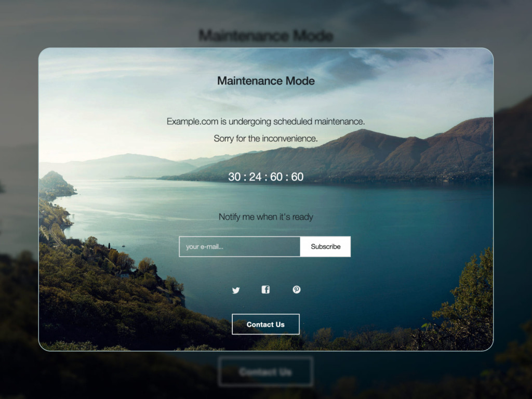Open the Facebook social icon
Image resolution: width=532 pixels, height=399 pixels.
coord(265,289)
